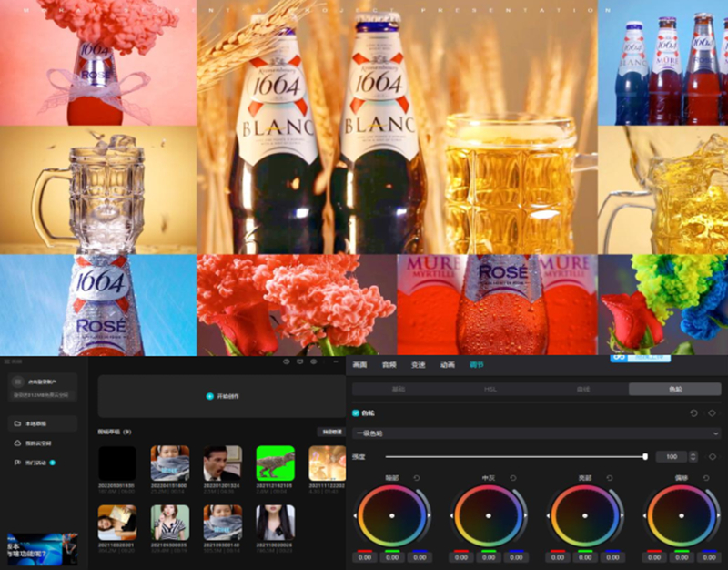Click the 暗部 wheel saturation handle on its left
This screenshot has width=728, height=570.
tap(355, 515)
